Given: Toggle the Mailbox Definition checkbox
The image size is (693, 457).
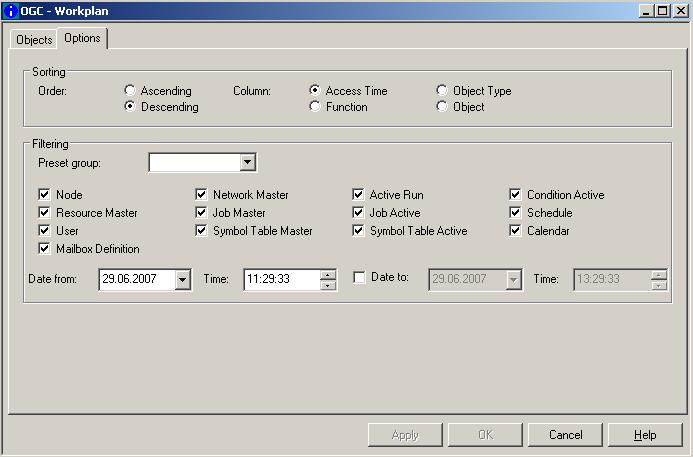Looking at the screenshot, I should (44, 249).
